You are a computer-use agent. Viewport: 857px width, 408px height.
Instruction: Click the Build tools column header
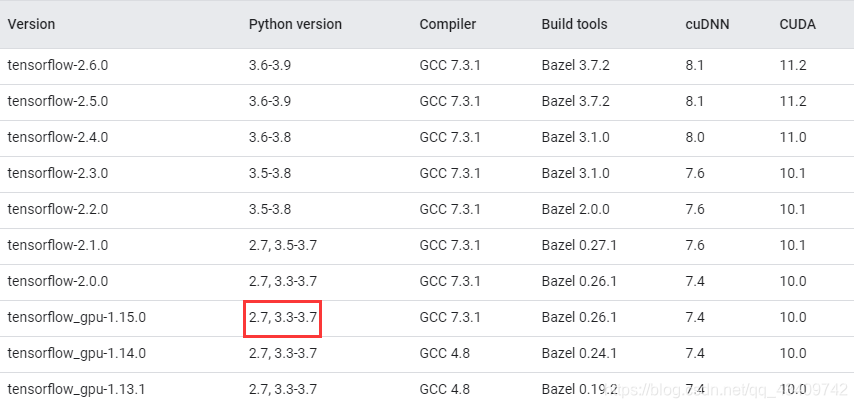tap(574, 25)
